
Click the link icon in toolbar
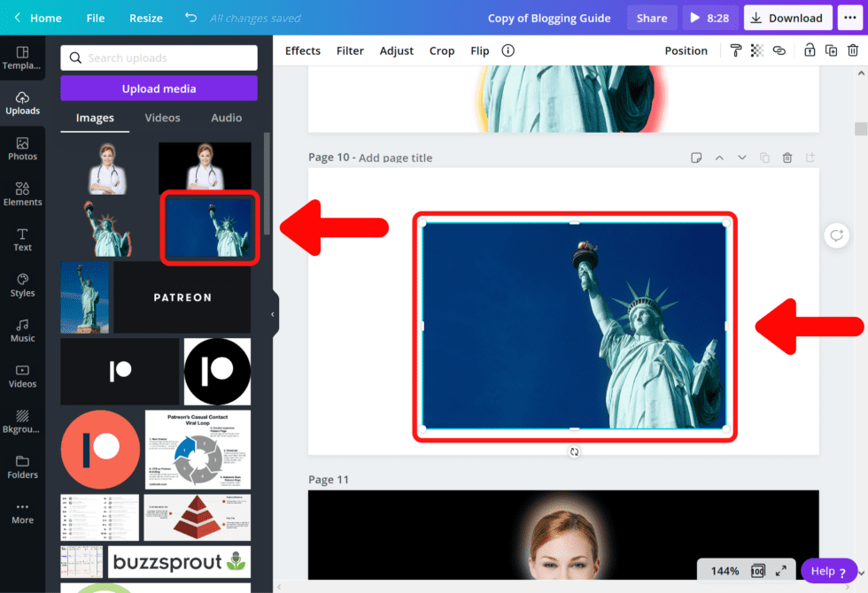click(779, 51)
